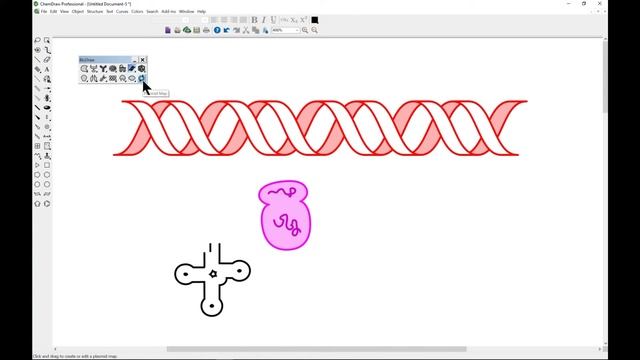Viewport: 640px width, 360px height.
Task: Toggle Italic text formatting
Action: point(264,20)
